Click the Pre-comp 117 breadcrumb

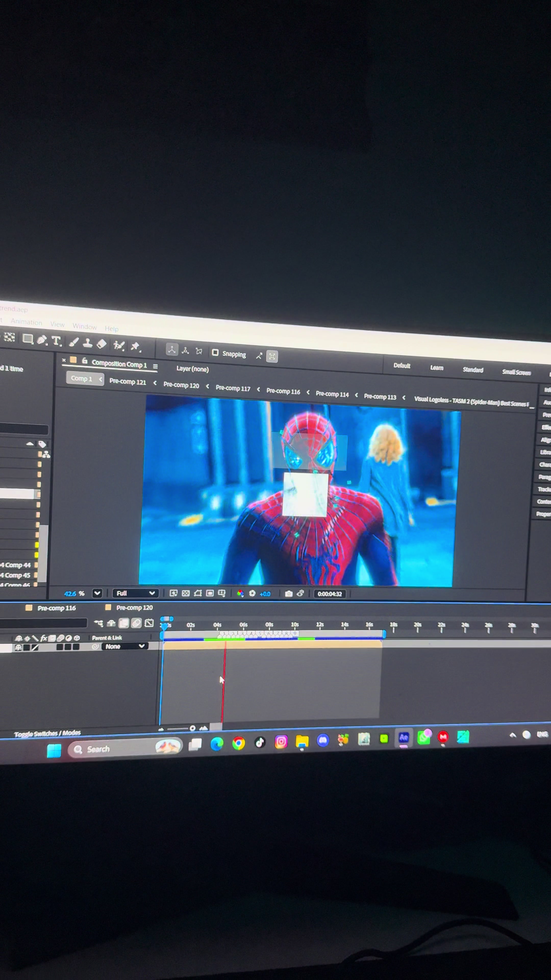pyautogui.click(x=233, y=388)
